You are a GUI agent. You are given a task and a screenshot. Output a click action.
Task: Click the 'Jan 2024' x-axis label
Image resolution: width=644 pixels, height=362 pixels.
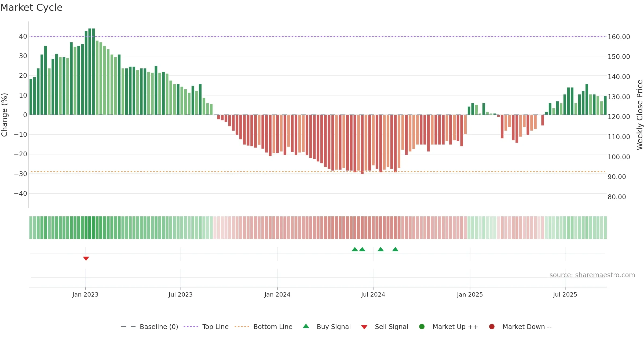(x=277, y=294)
